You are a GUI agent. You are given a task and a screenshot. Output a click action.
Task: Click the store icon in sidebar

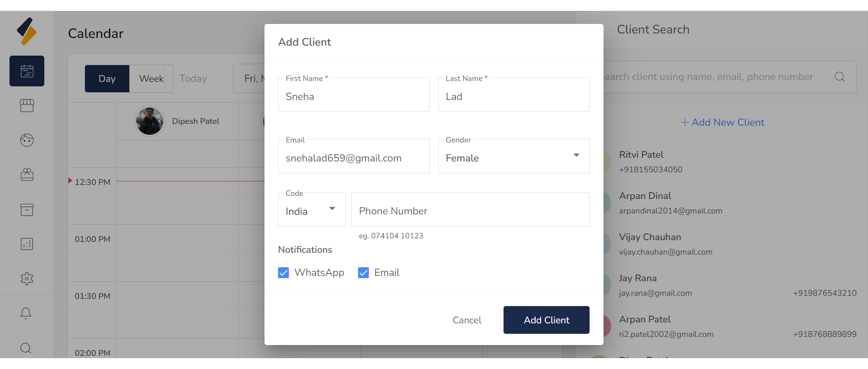pos(27,105)
